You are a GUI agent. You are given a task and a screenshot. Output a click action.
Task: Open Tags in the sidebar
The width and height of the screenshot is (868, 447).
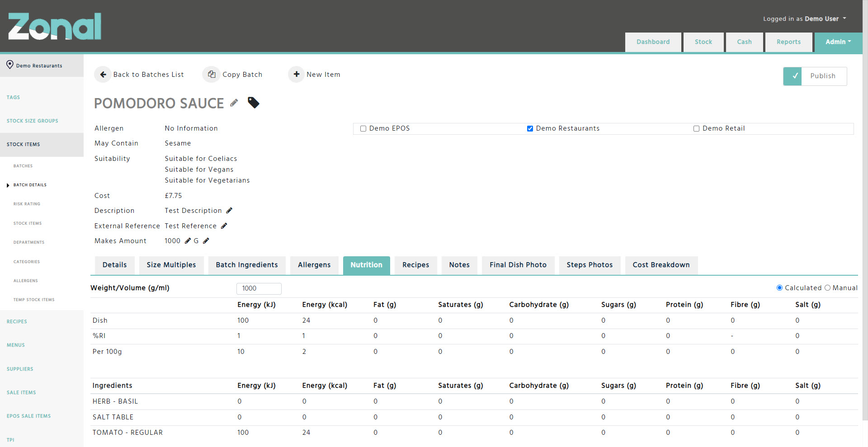coord(13,97)
